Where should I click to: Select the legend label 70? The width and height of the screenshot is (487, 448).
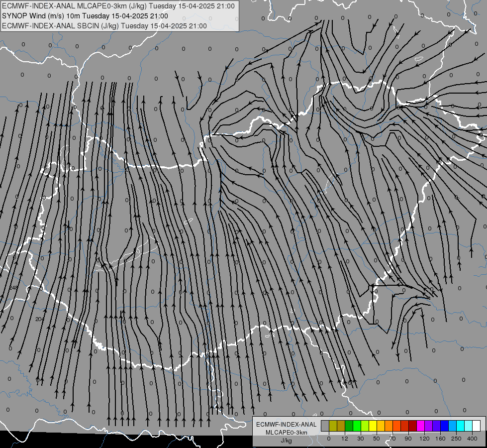[392, 439]
